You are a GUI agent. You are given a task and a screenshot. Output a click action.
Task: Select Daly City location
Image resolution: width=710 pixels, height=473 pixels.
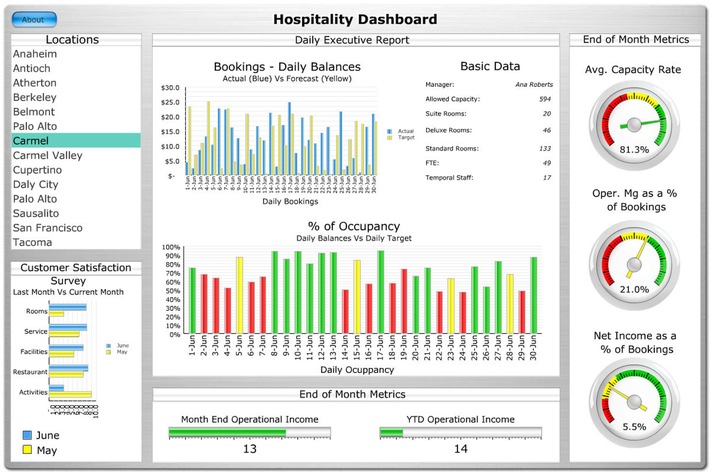pos(76,184)
